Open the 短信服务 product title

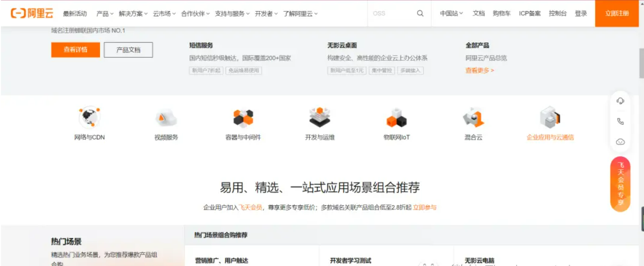201,45
